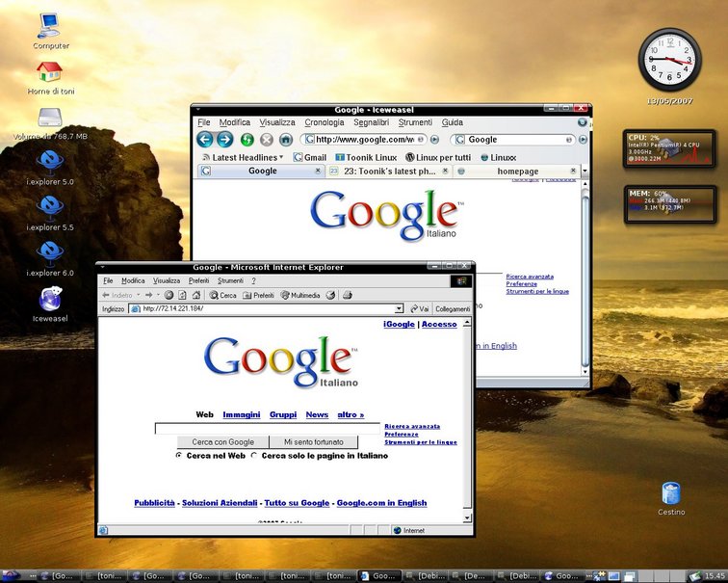Click Iceweasel's vertical scrollbar thumb

click(585, 281)
